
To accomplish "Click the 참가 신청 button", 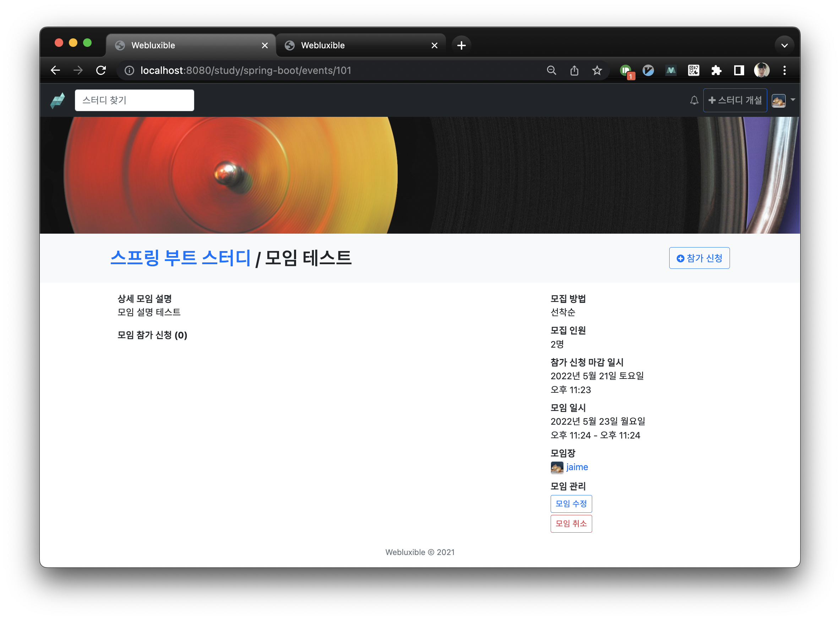I will (699, 258).
